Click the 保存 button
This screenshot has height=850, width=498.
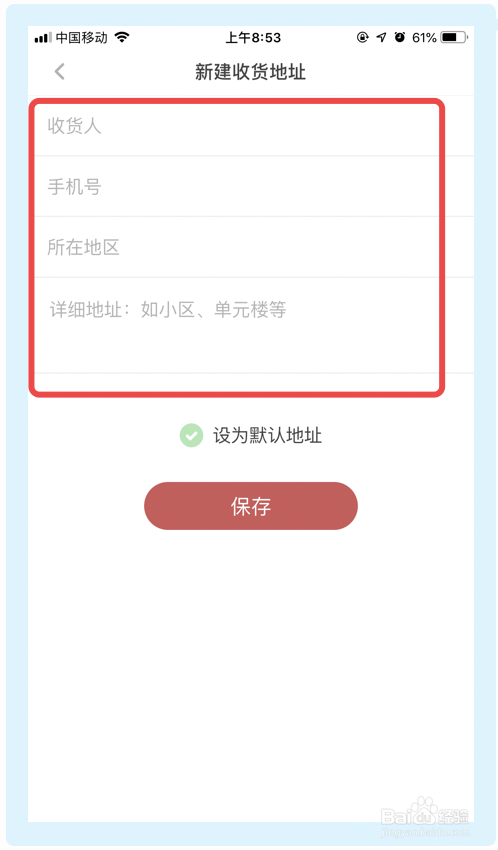click(x=251, y=506)
